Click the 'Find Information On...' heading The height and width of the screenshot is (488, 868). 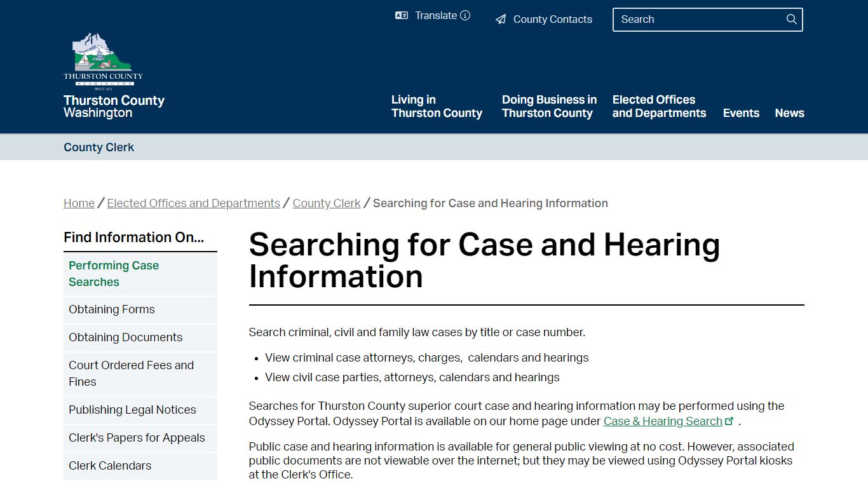click(133, 238)
